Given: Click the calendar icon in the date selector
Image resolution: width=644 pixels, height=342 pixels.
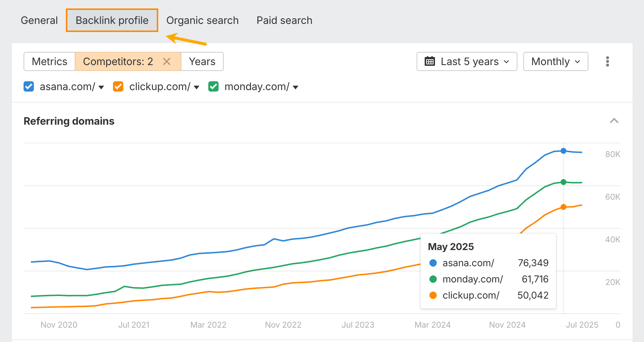Looking at the screenshot, I should [430, 61].
